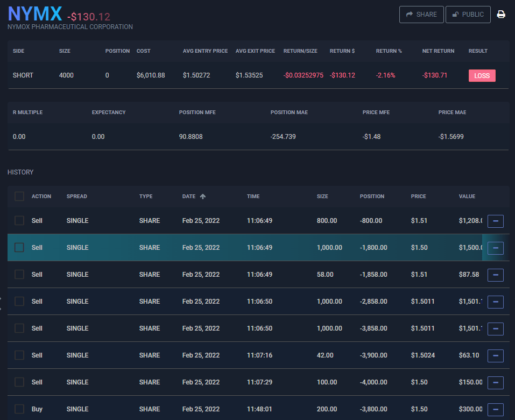515x420 pixels.
Task: Toggle the Public visibility button
Action: point(468,15)
